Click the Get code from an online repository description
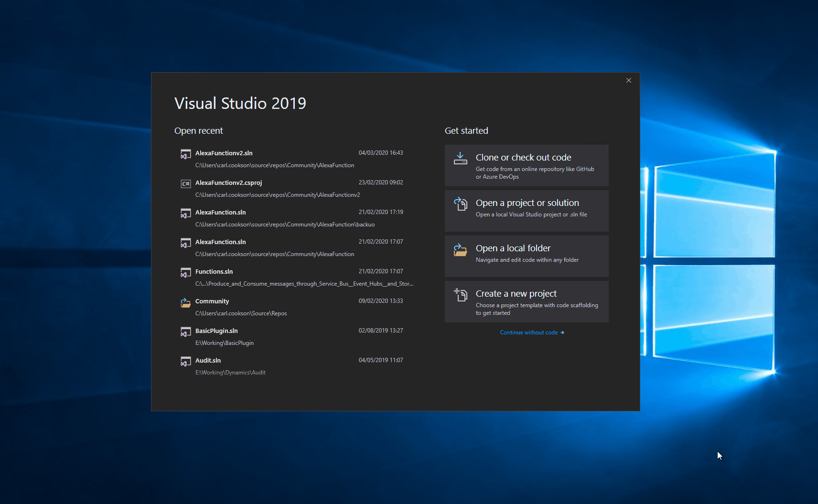The image size is (818, 504). click(x=535, y=173)
